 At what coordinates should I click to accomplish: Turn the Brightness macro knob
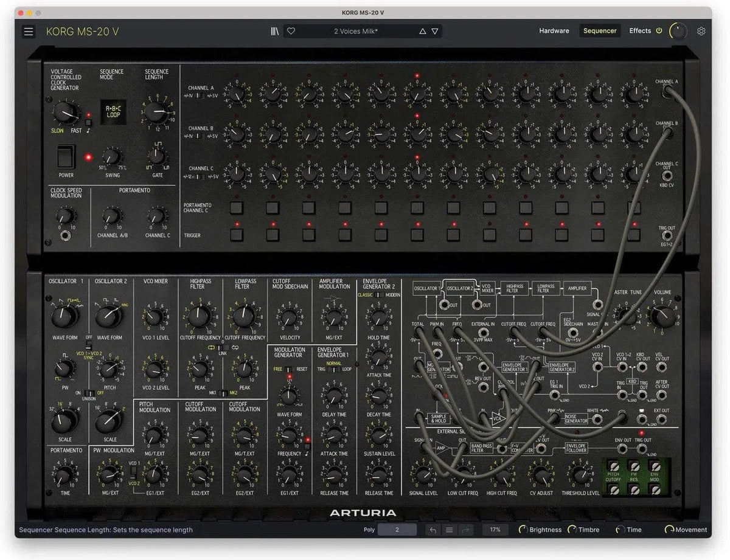coord(524,530)
